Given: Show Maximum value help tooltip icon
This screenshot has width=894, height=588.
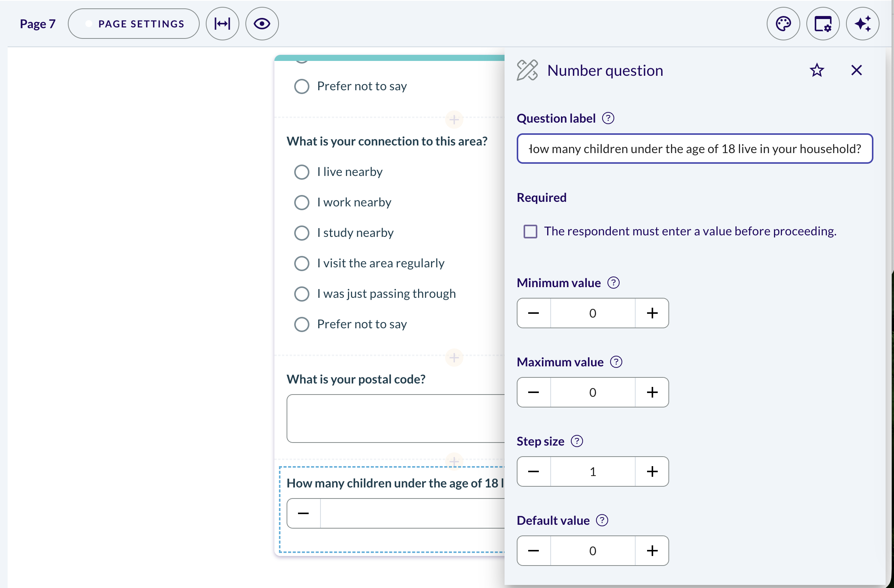Looking at the screenshot, I should pyautogui.click(x=616, y=362).
